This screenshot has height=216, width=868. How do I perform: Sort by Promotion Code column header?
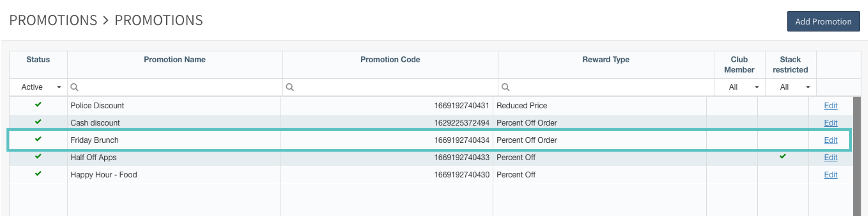tap(390, 60)
